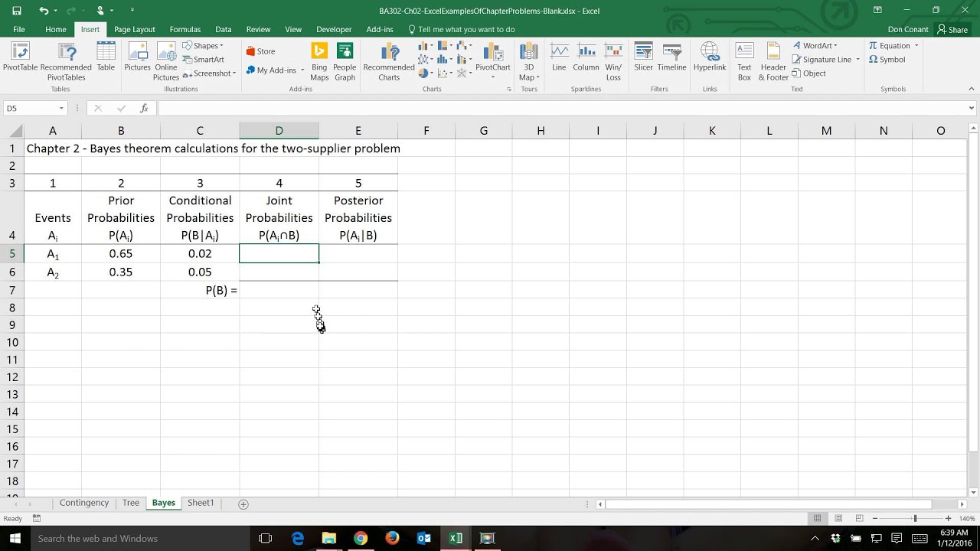This screenshot has height=551, width=980.
Task: Select column D header
Action: (279, 131)
